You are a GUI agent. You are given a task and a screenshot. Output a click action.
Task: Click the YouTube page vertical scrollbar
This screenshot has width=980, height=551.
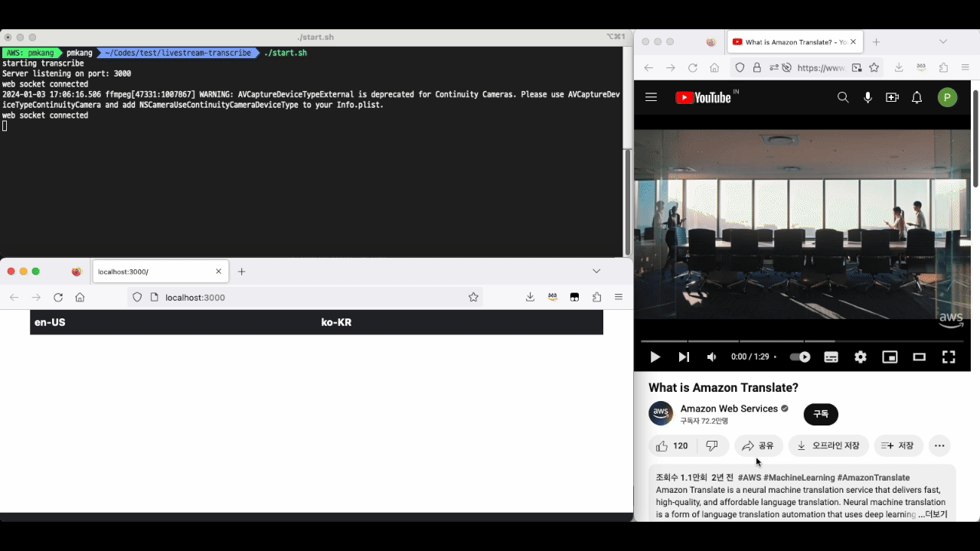(975, 138)
